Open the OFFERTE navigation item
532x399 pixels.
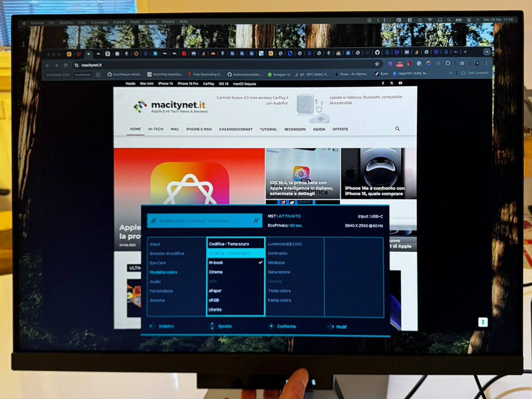(340, 129)
